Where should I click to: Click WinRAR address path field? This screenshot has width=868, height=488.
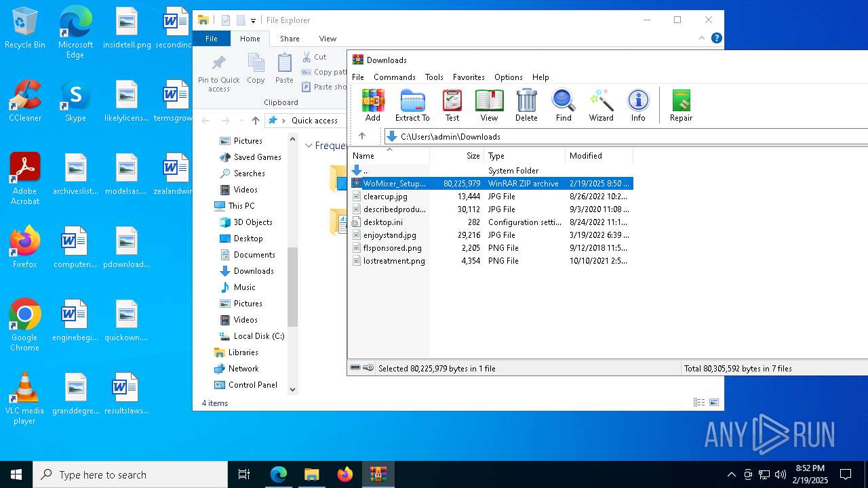point(627,136)
